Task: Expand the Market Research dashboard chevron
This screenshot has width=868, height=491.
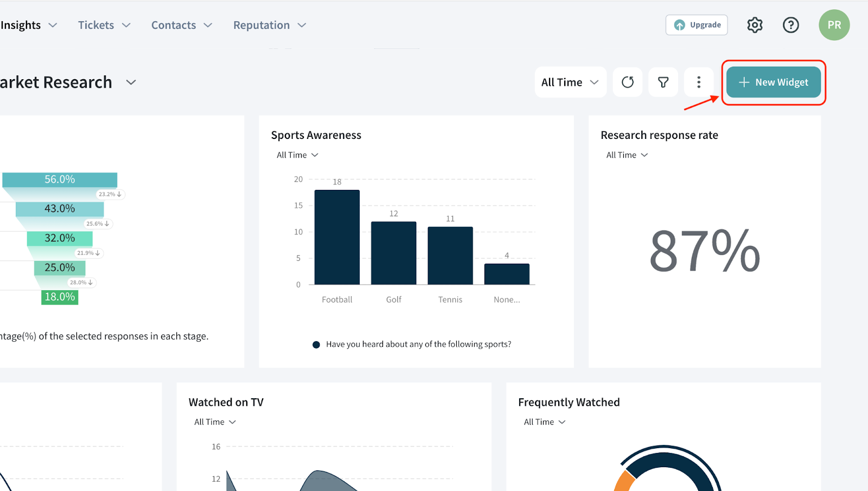Action: point(131,82)
